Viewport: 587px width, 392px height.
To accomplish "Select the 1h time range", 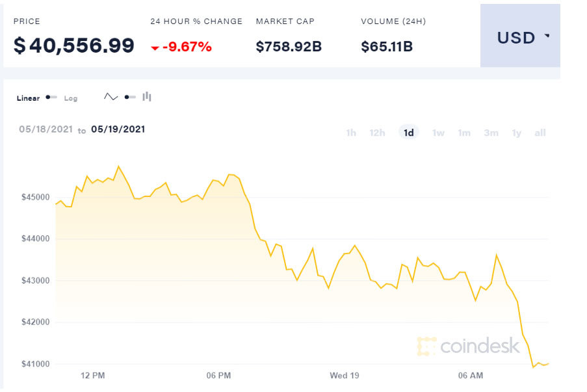I will tap(351, 133).
